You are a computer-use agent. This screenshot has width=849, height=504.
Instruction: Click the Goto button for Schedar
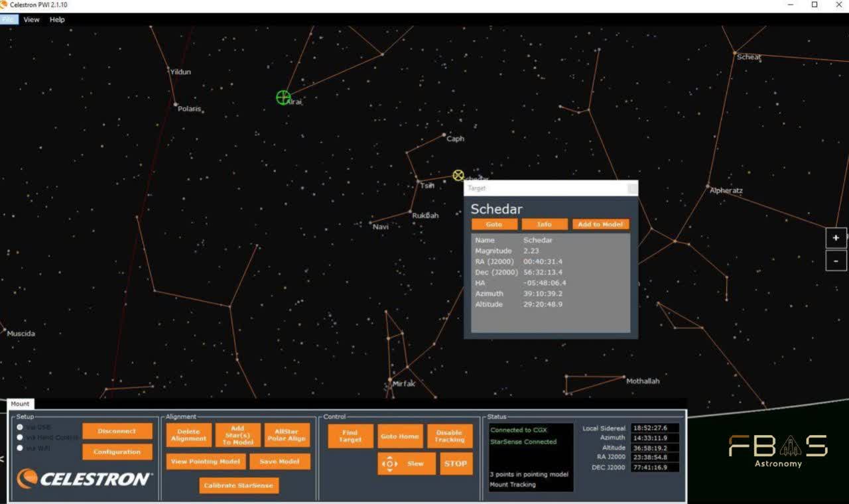pos(494,224)
